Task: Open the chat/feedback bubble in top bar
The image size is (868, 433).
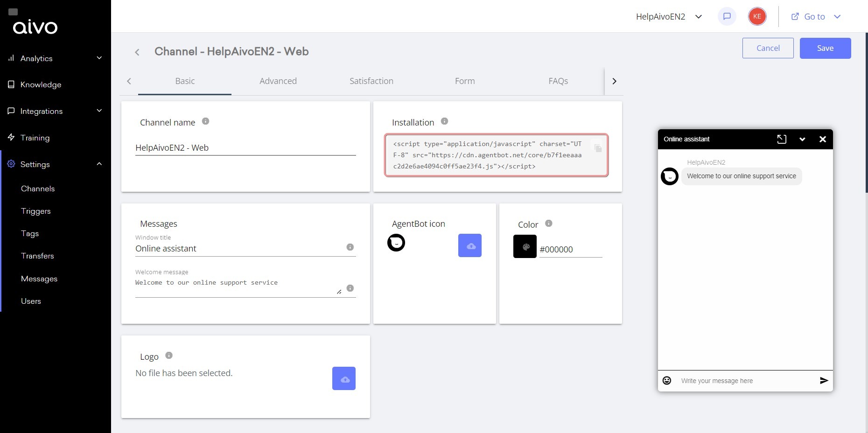Action: [727, 16]
